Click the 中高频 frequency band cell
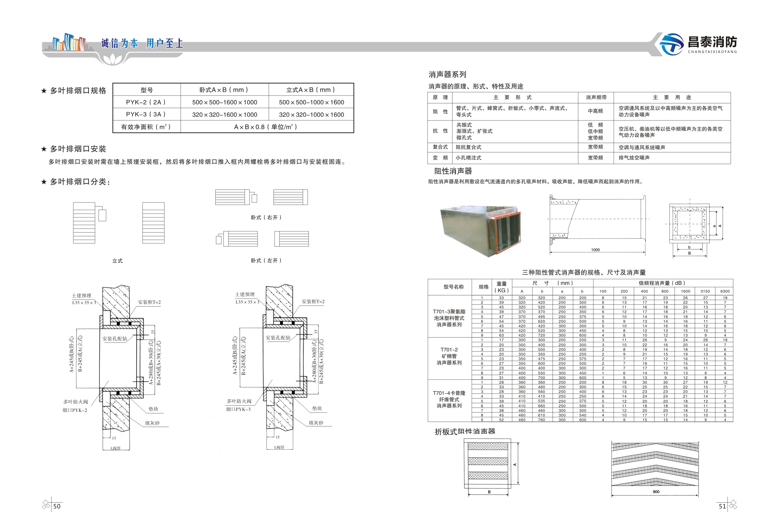Viewport: 779px width, 532px height. [596, 111]
